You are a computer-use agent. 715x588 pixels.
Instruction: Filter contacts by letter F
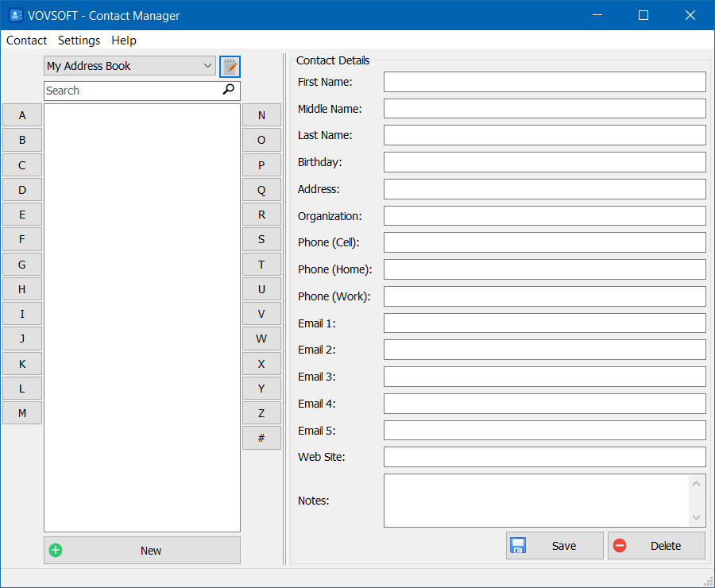tap(22, 239)
